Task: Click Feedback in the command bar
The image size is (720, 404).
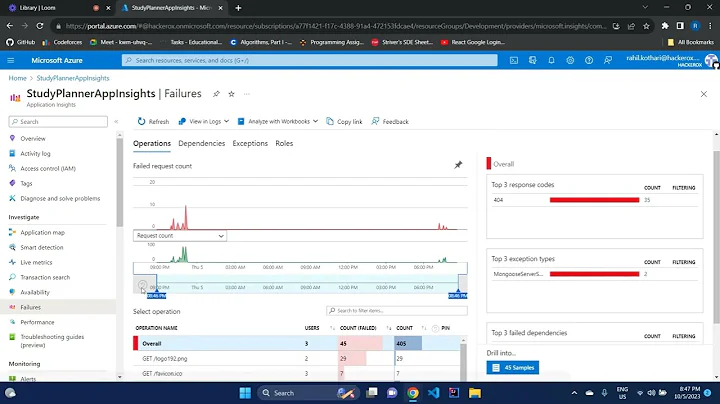Action: point(390,122)
